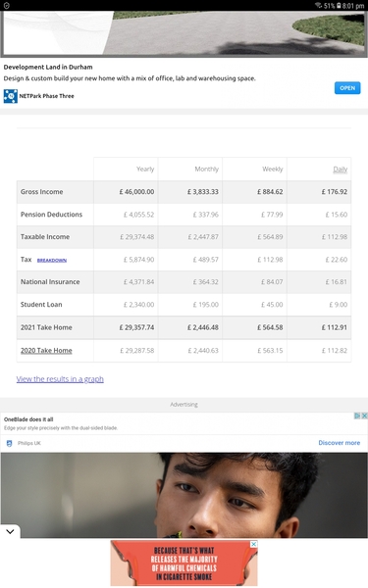Tap the OPEN button in Durham ad

pos(347,88)
